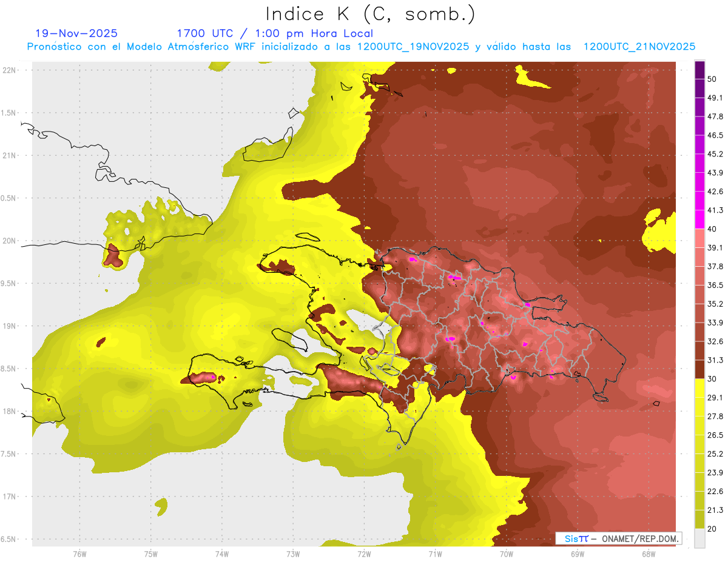
Task: Click the colorbar value 31.3
Action: pyautogui.click(x=715, y=360)
